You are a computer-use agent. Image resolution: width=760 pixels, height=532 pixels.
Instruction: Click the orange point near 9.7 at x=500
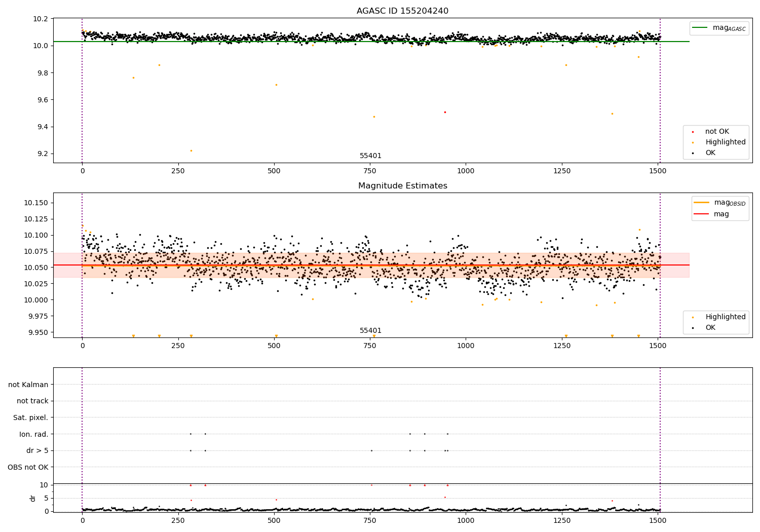pyautogui.click(x=276, y=85)
